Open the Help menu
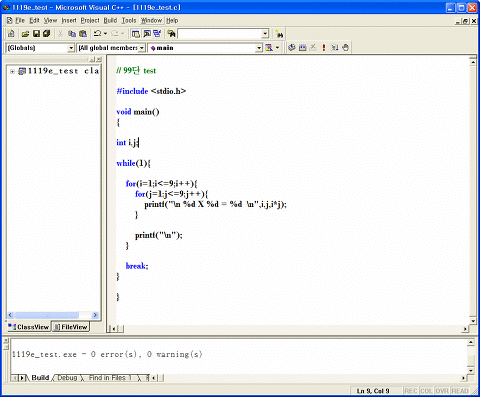Viewport: 480px width, 397px height. click(x=172, y=21)
